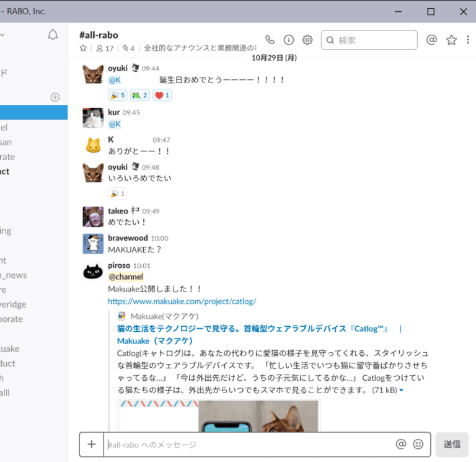The width and height of the screenshot is (476, 462).
Task: Send the message with the 送信 button
Action: 452,445
